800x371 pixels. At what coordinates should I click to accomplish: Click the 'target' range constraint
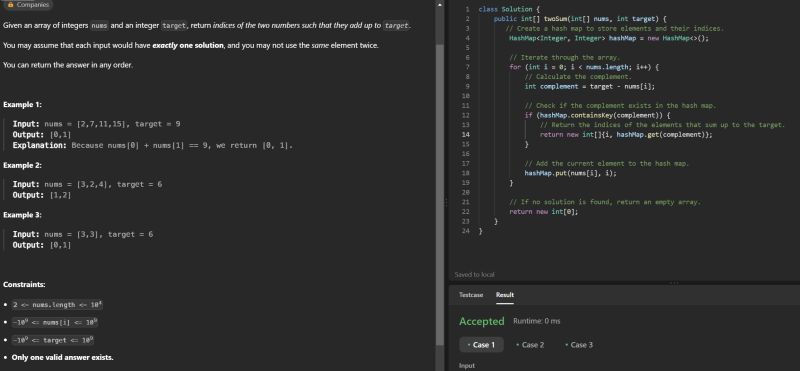[53, 340]
